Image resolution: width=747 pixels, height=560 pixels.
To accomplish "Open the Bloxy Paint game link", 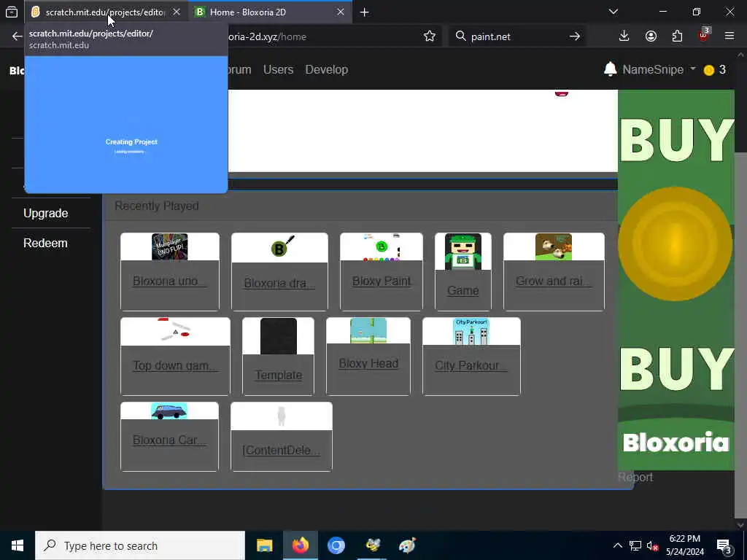I will click(x=381, y=281).
